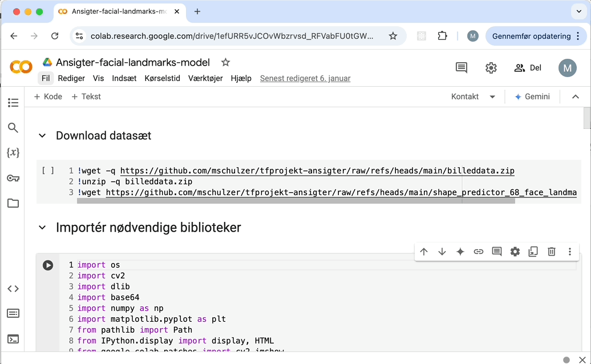Open the code snippets icon
This screenshot has width=591, height=364.
click(13, 289)
